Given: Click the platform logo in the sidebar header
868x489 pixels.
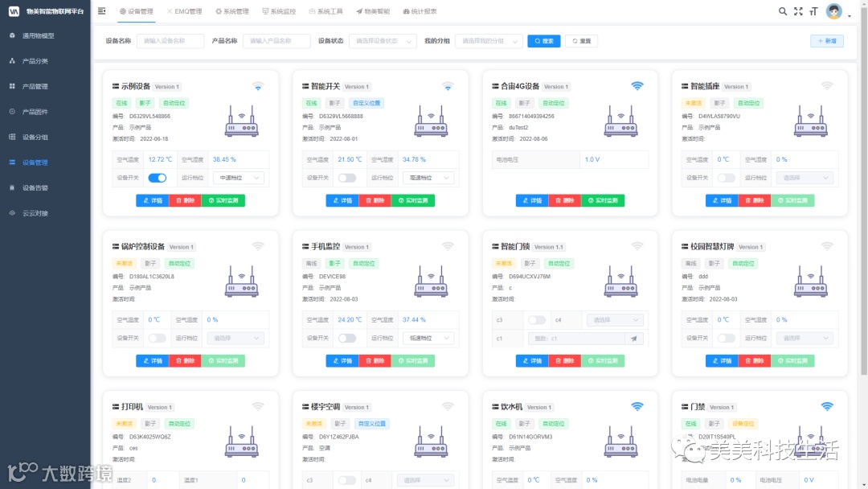Looking at the screenshot, I should [x=14, y=11].
